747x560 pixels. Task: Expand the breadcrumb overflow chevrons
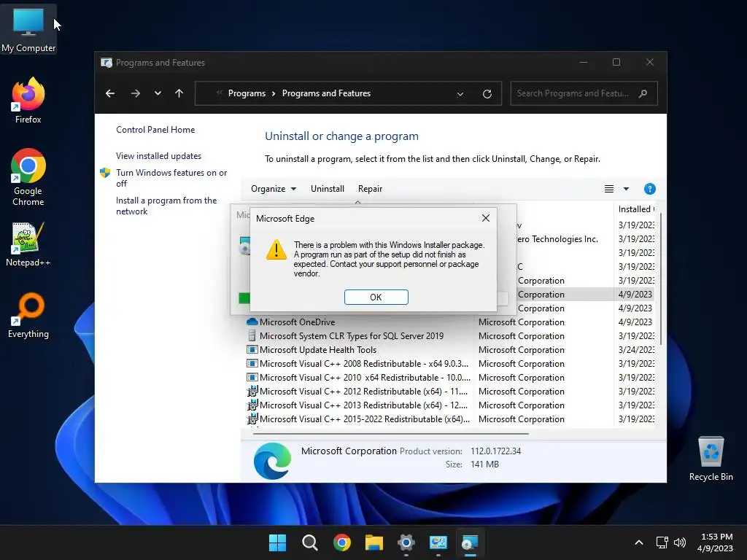point(220,93)
